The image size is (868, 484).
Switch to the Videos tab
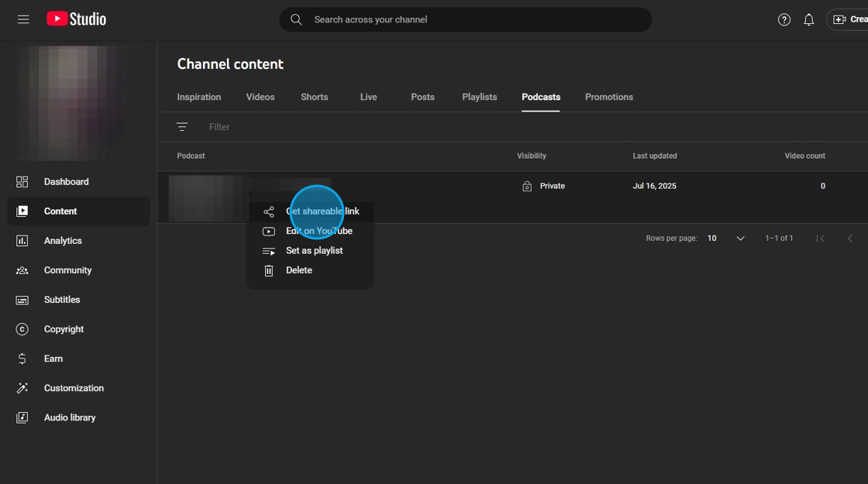[x=260, y=97]
